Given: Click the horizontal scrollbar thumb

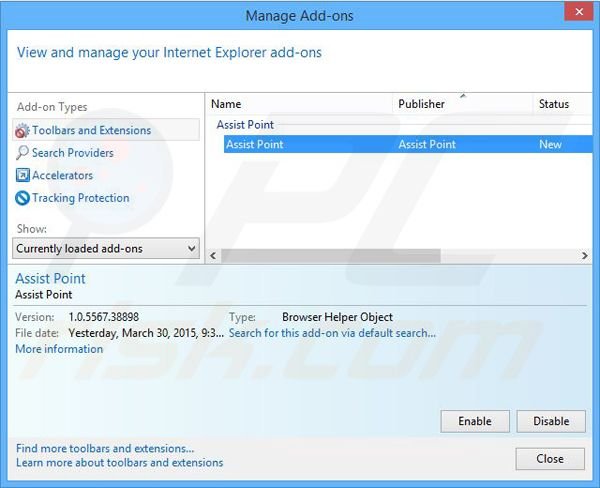Looking at the screenshot, I should [x=331, y=255].
